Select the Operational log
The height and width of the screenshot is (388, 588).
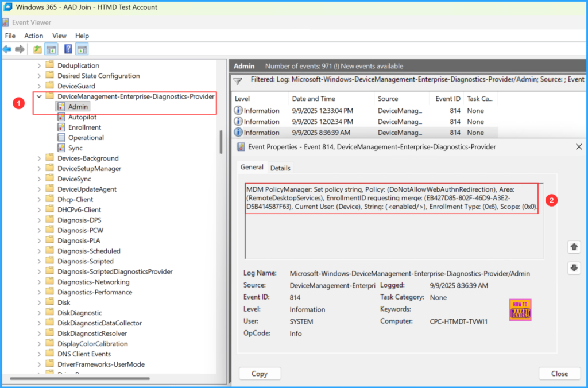tap(86, 138)
